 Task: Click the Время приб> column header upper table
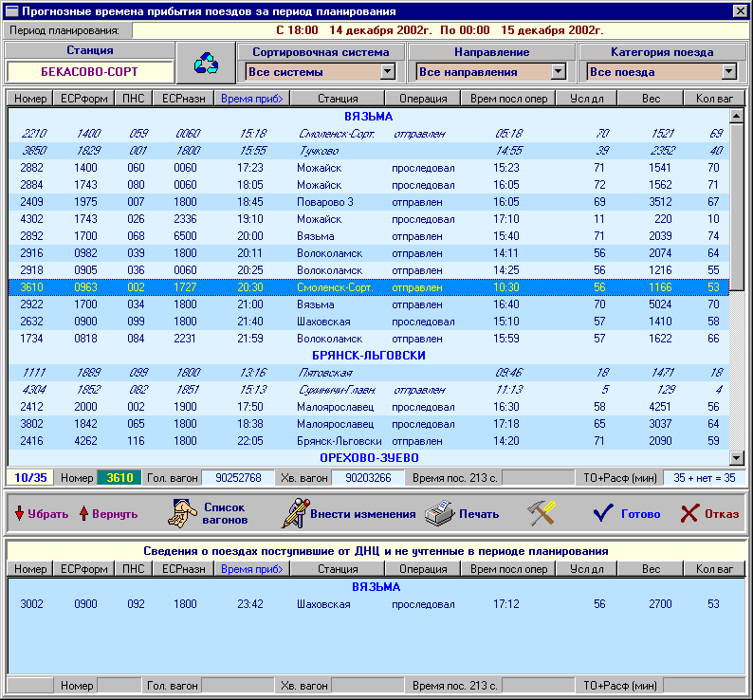click(251, 99)
